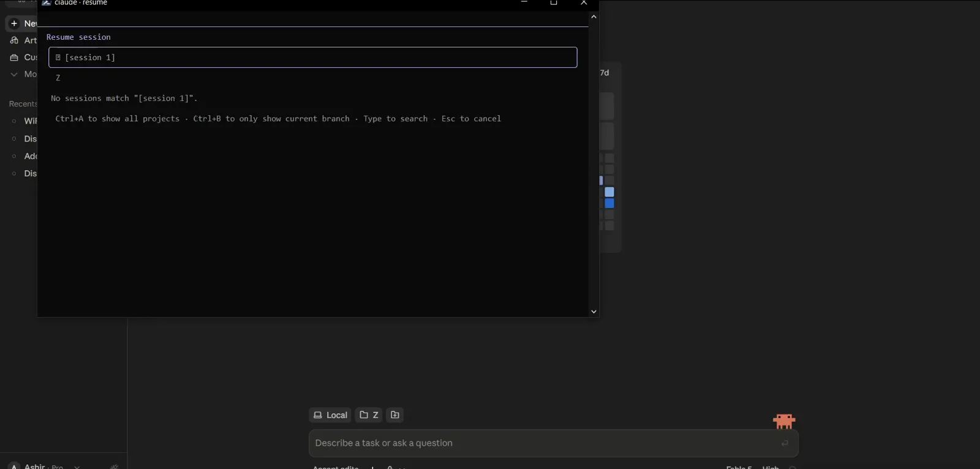The width and height of the screenshot is (980, 469).
Task: Click the "Ctrl+B to only show current branch" hint
Action: [271, 119]
